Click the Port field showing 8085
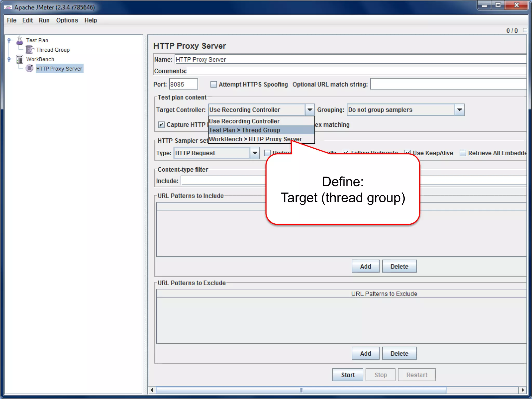The width and height of the screenshot is (532, 399). pos(183,84)
